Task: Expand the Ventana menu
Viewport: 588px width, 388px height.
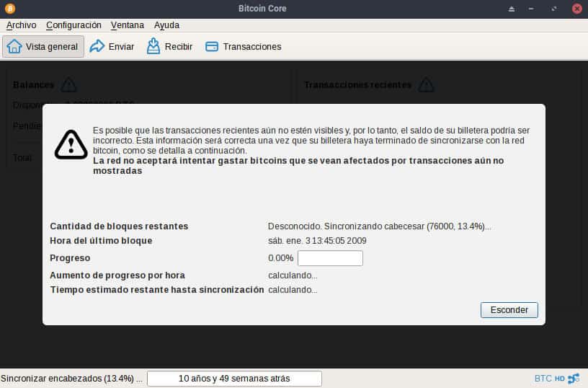Action: 128,25
